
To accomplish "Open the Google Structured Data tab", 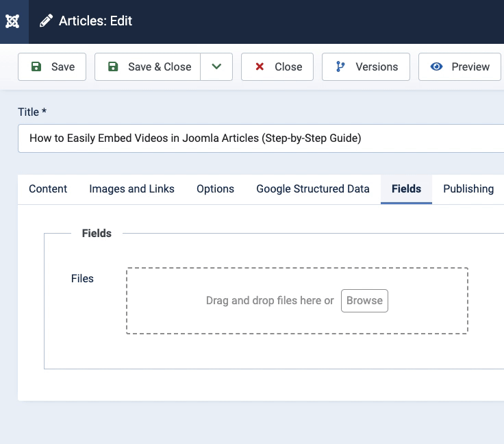I will click(x=313, y=189).
